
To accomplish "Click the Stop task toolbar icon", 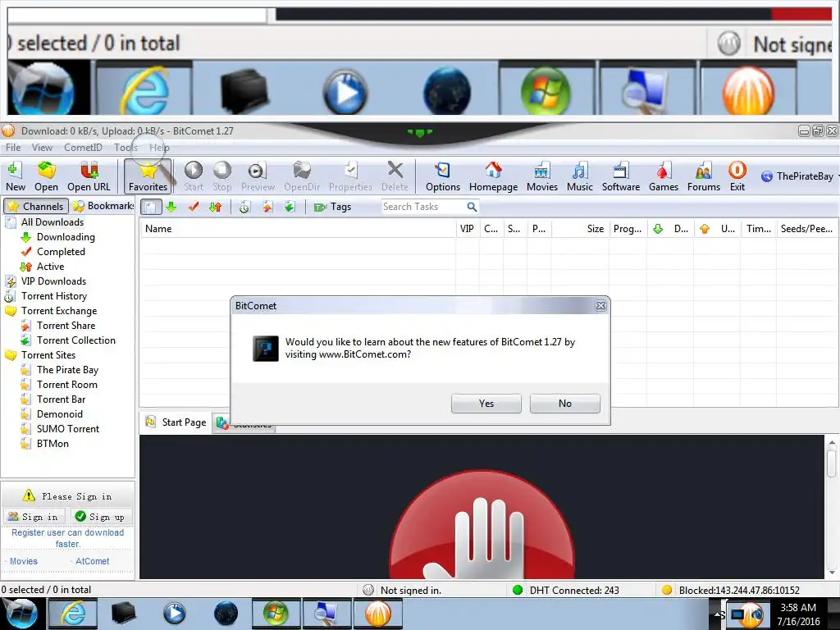I will (221, 176).
